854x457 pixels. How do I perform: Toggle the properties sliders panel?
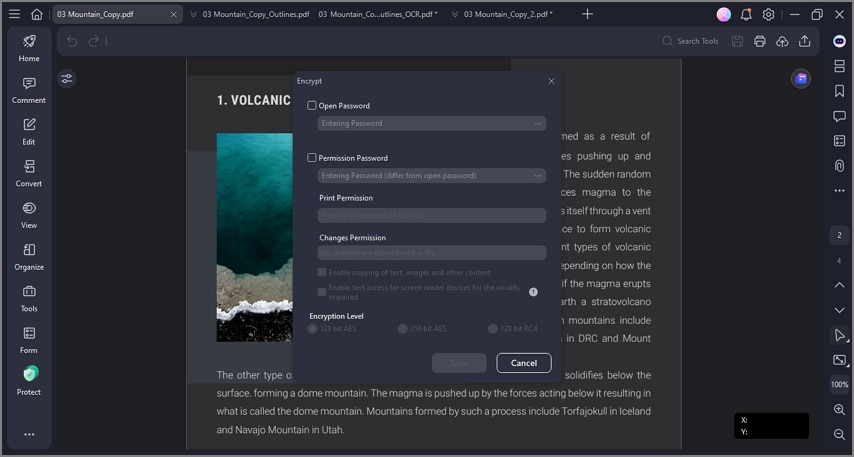point(66,79)
